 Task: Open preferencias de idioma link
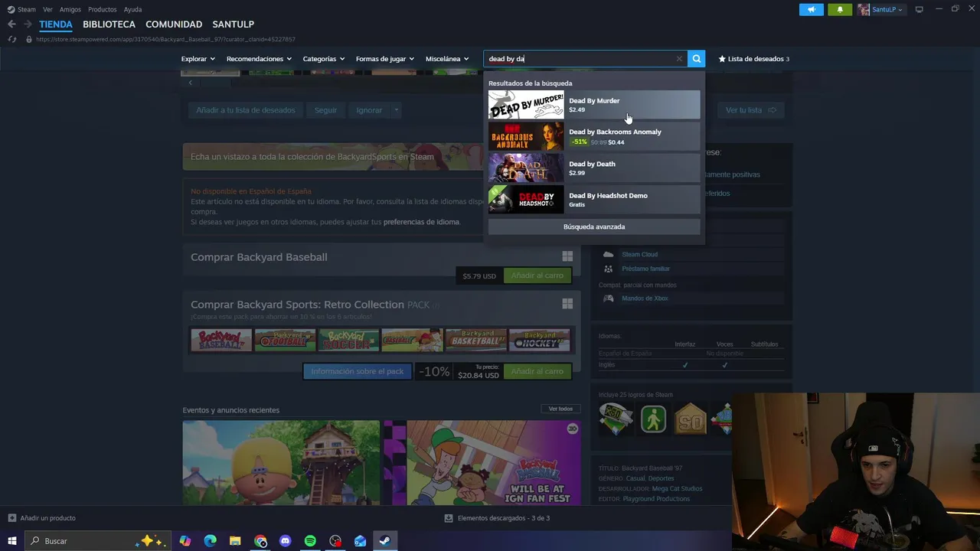pos(421,222)
